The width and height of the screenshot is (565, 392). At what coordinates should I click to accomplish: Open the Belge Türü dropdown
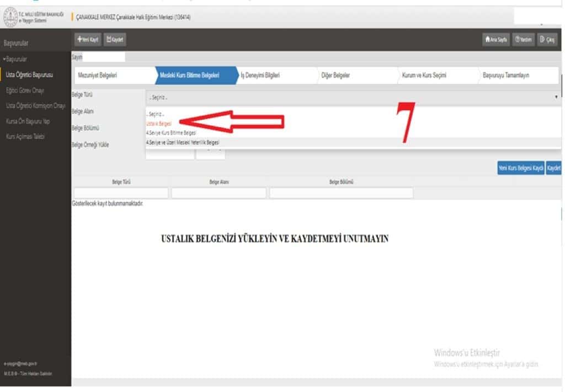(x=352, y=96)
